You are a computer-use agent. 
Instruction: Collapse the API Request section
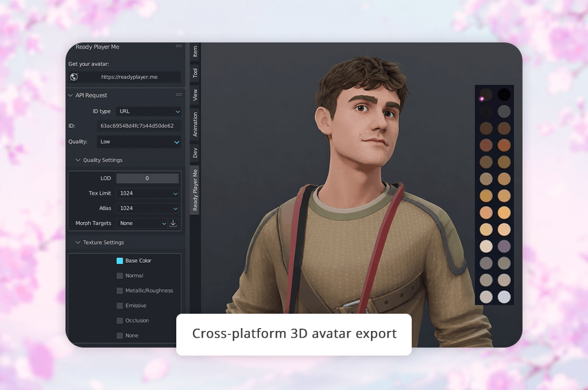(70, 95)
